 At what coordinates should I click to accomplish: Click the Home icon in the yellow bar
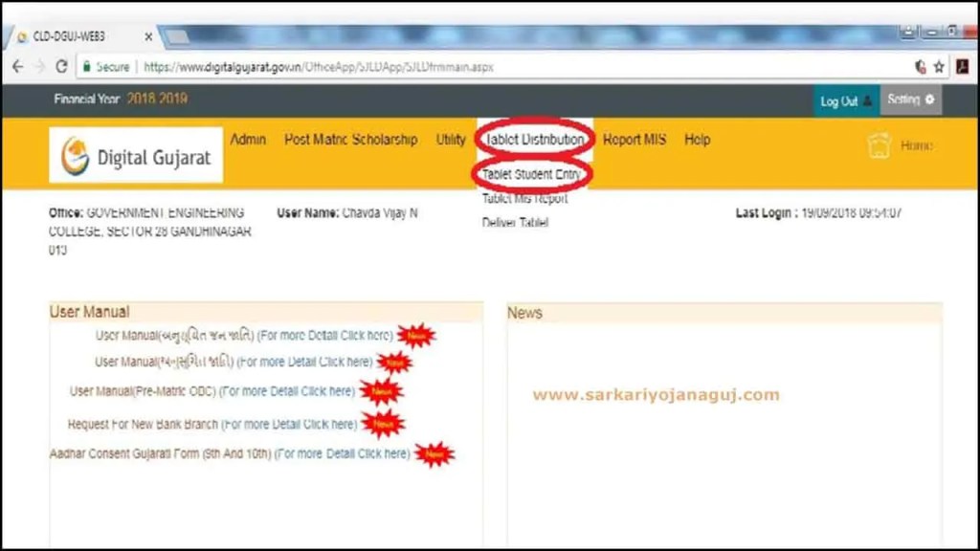(879, 145)
